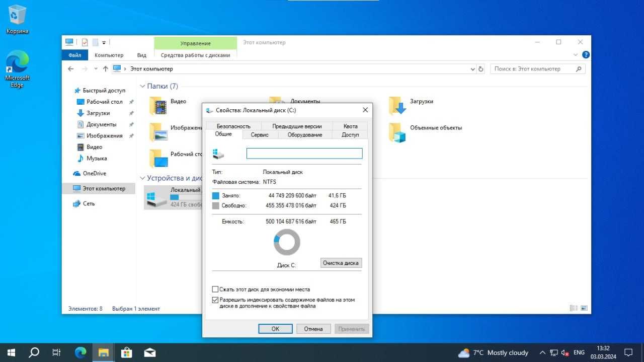The width and height of the screenshot is (644, 362).
Task: Refresh the Explorer address bar
Action: tap(480, 69)
